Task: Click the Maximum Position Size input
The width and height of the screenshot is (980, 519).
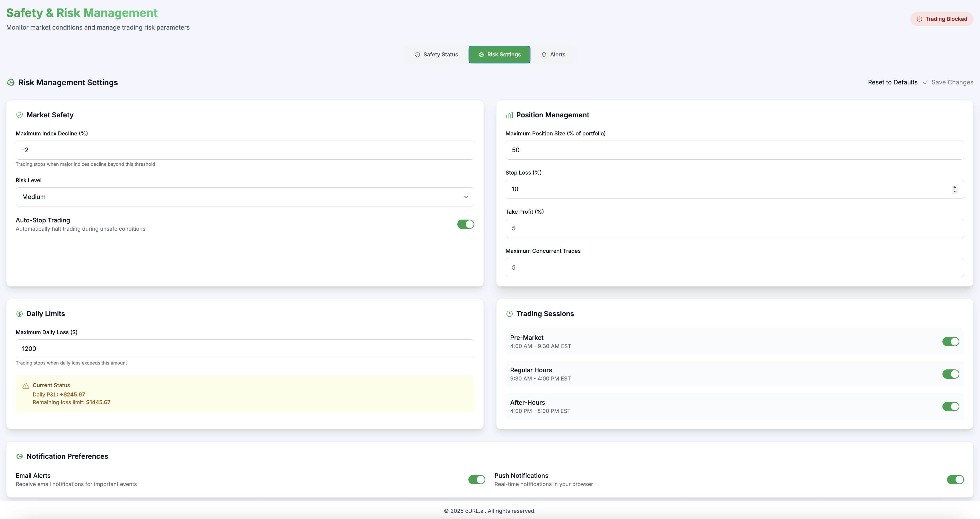Action: tap(734, 150)
